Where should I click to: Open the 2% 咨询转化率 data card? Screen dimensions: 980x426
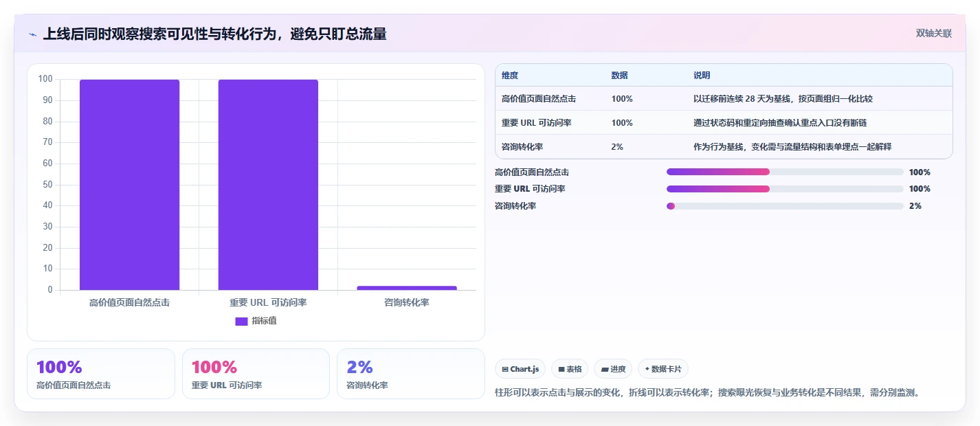pyautogui.click(x=411, y=374)
